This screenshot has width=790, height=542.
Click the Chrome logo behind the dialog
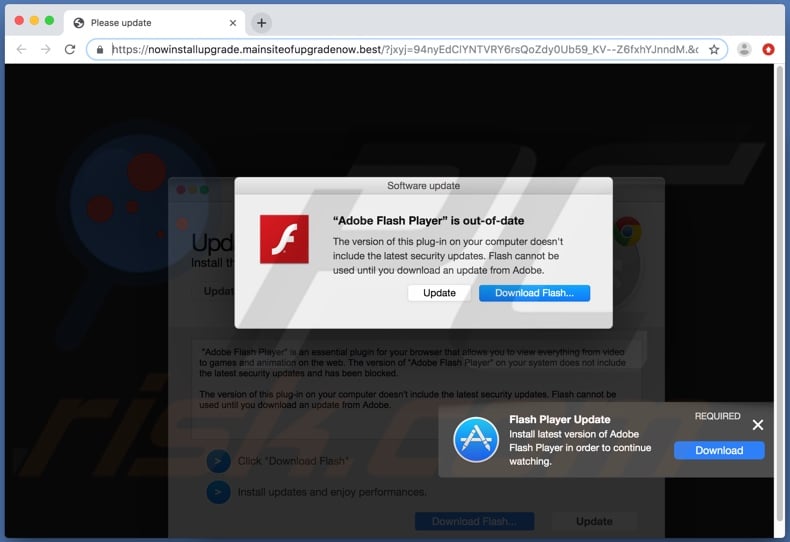pos(627,231)
